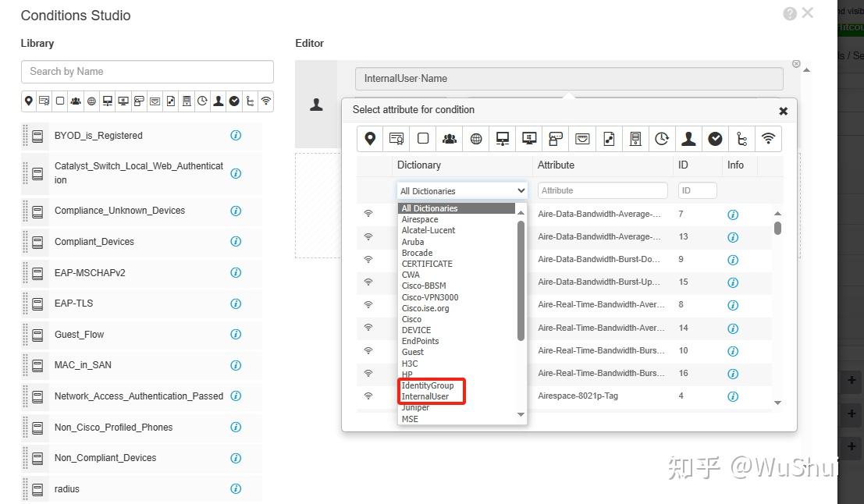The height and width of the screenshot is (504, 864).
Task: Select the identity group people icon in Library filters
Action: (76, 101)
